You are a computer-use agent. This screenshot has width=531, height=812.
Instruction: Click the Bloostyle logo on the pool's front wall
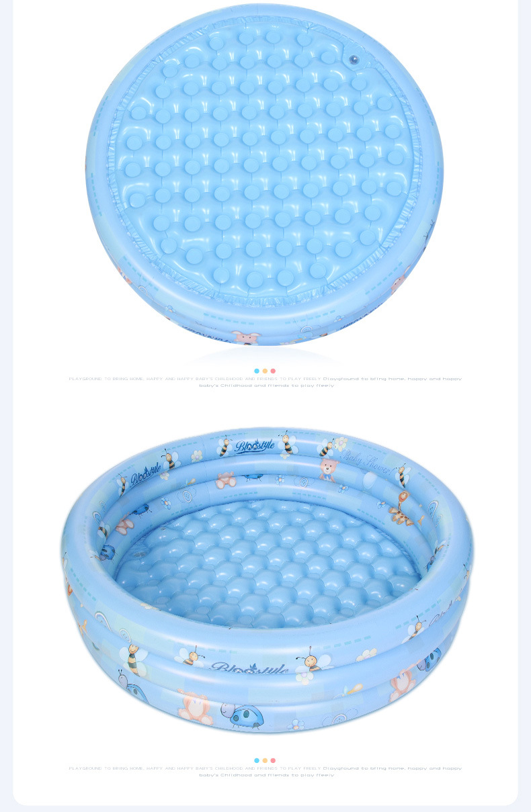coord(249,667)
